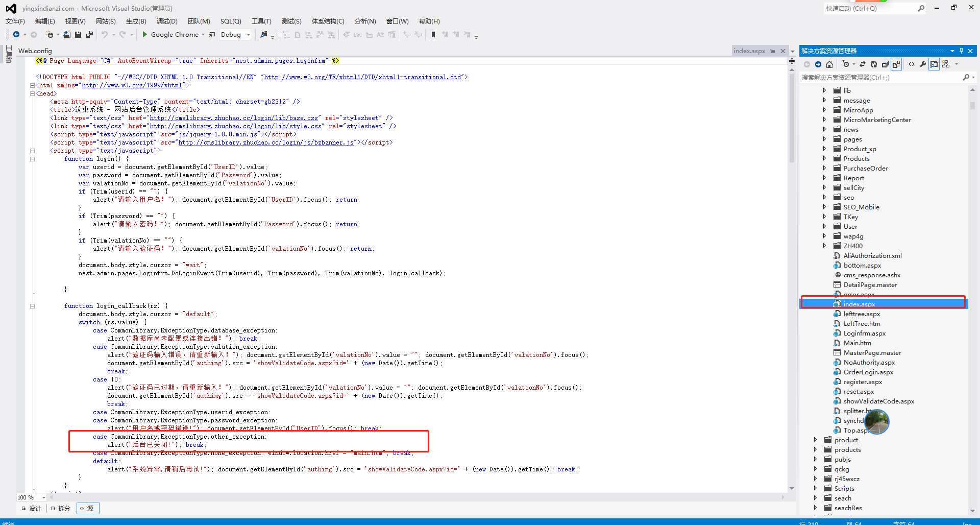
Task: Click the editor split handle above scrollbar
Action: coord(792,61)
